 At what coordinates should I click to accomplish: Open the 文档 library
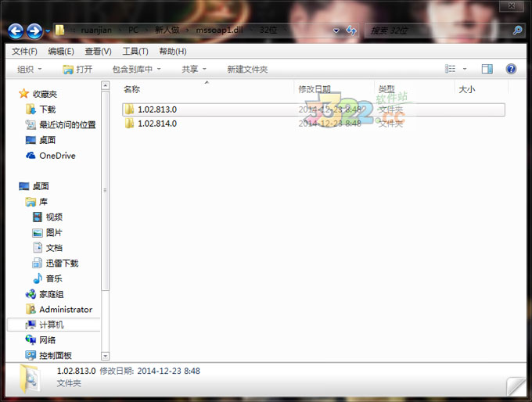[x=54, y=248]
